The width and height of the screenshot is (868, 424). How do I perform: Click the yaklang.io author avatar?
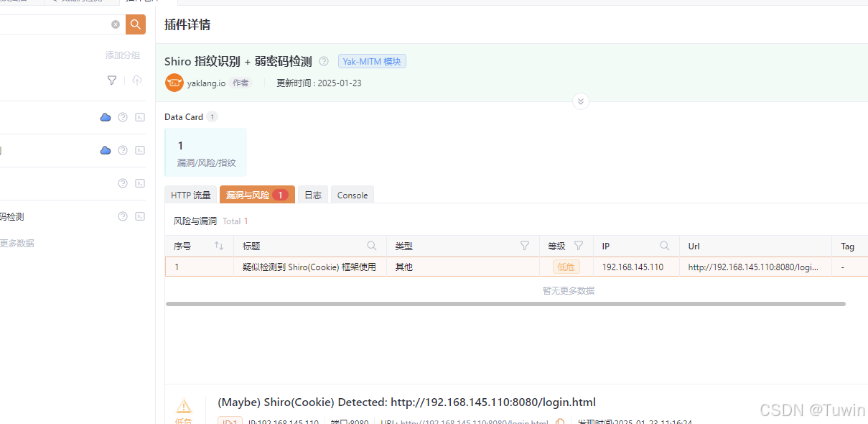(174, 83)
